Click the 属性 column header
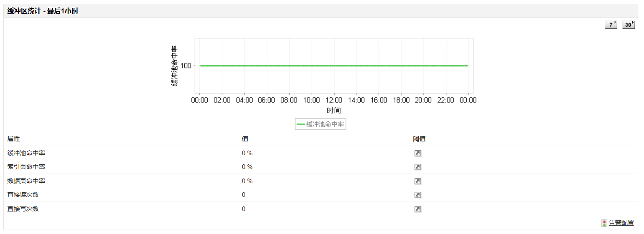Viewport: 644px width, 234px height. pos(13,139)
